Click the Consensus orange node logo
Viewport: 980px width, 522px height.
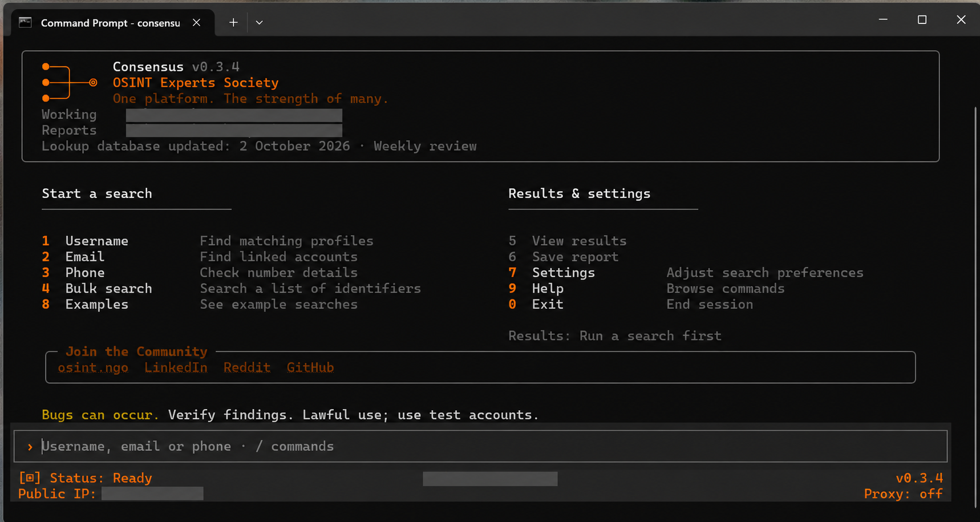(70, 83)
